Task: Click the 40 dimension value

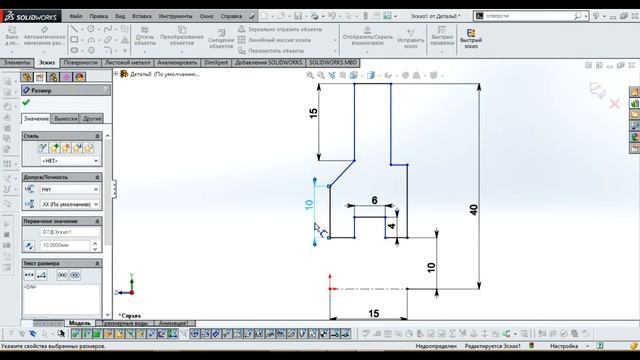Action: click(x=473, y=210)
